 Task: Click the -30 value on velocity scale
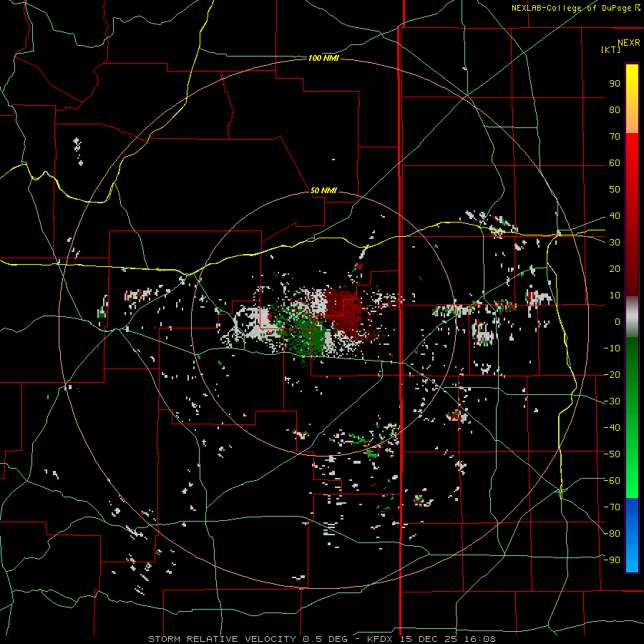pos(612,401)
